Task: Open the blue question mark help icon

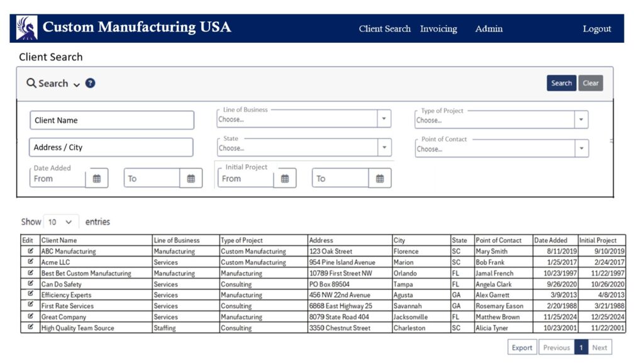Action: click(x=89, y=83)
